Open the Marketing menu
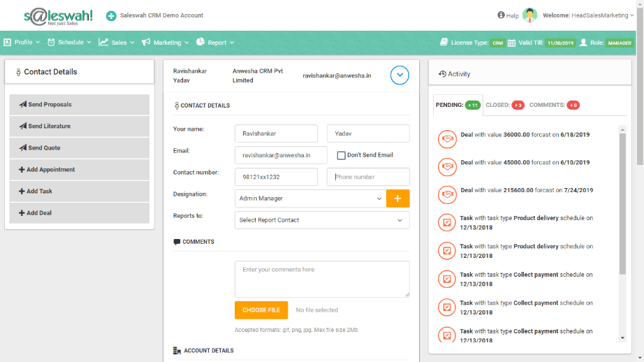The height and width of the screenshot is (362, 644). pyautogui.click(x=165, y=43)
